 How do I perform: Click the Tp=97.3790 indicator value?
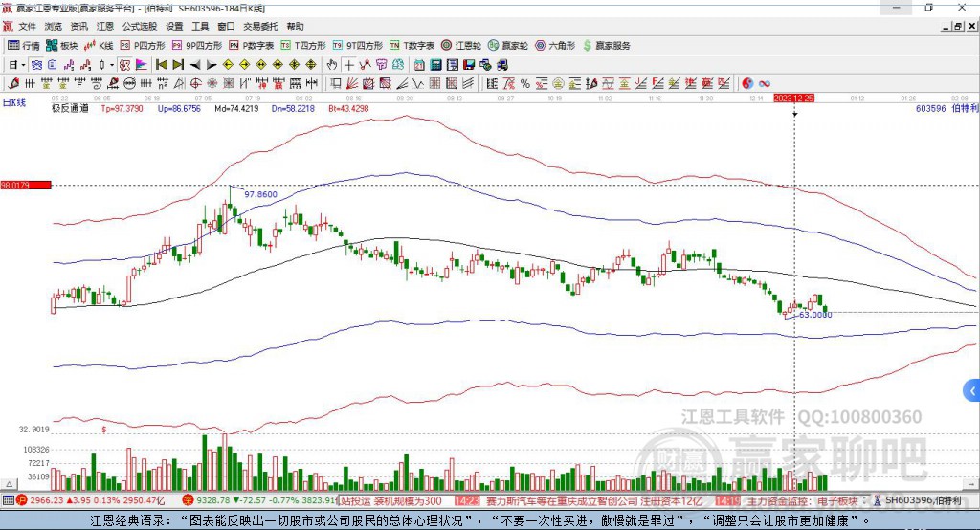(122, 108)
